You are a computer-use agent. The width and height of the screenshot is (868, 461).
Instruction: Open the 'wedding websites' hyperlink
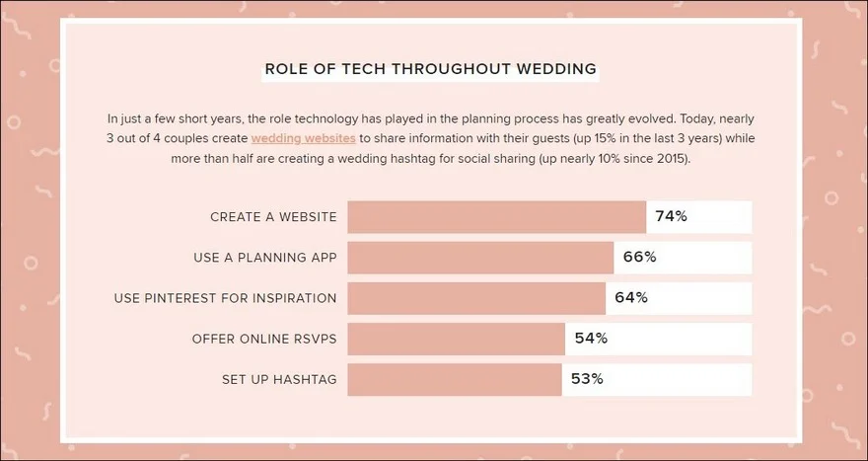303,138
